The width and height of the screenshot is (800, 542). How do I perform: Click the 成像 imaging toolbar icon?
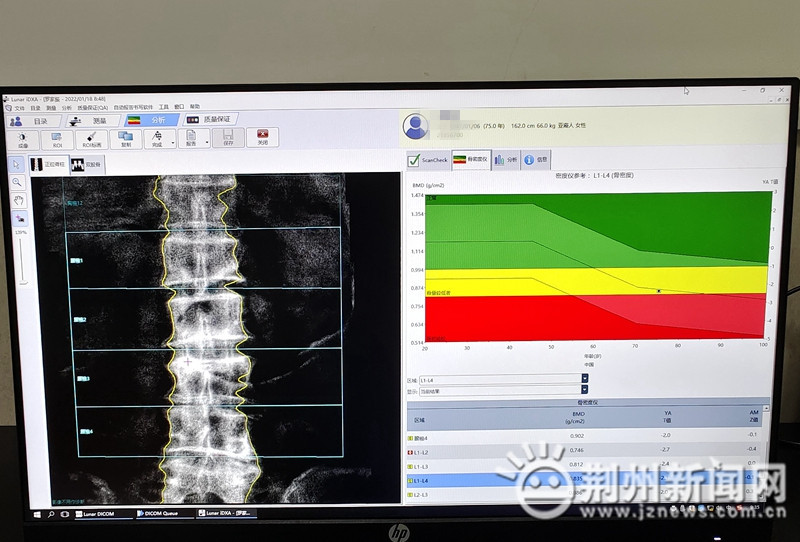(x=22, y=137)
